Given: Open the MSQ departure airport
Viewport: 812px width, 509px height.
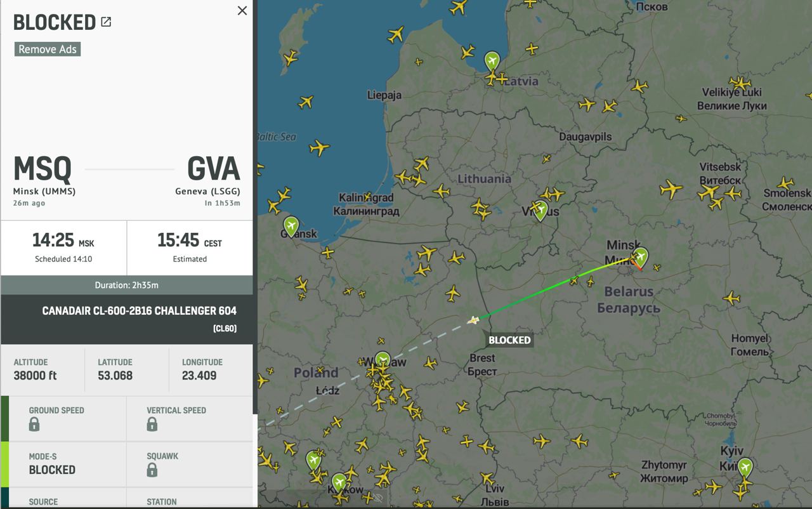Looking at the screenshot, I should point(43,169).
